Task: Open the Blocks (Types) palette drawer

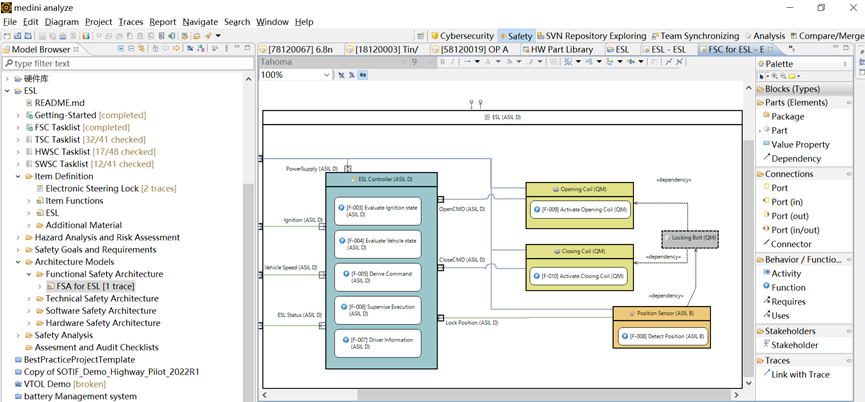Action: click(x=804, y=89)
